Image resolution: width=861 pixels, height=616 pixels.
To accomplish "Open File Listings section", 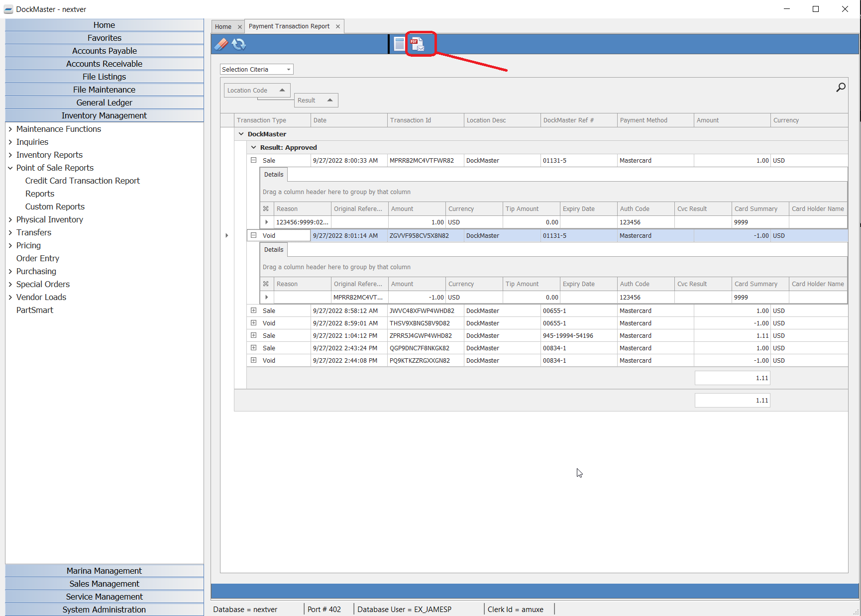I will tap(105, 77).
